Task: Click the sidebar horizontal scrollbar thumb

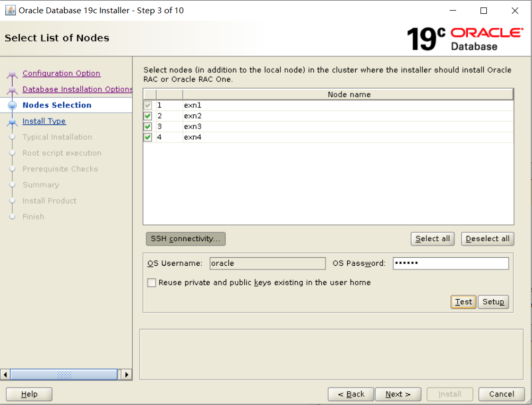Action: click(x=64, y=375)
